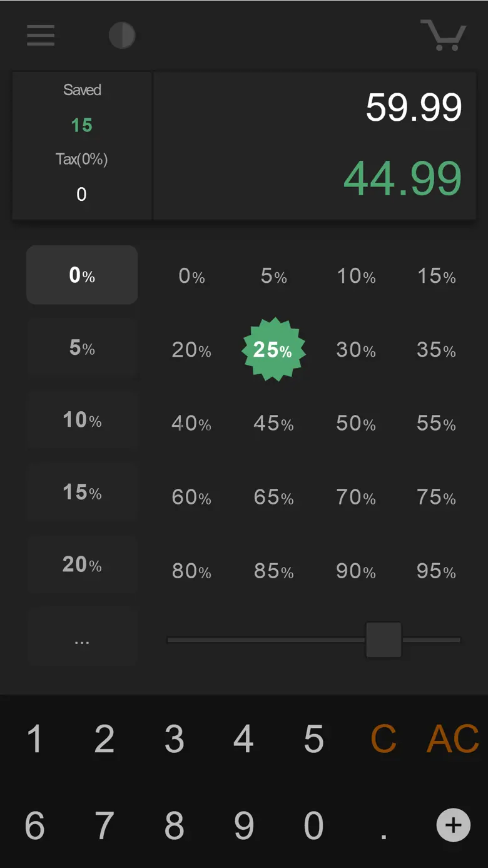The width and height of the screenshot is (488, 868).
Task: Set tax rate to 10%
Action: pos(82,420)
